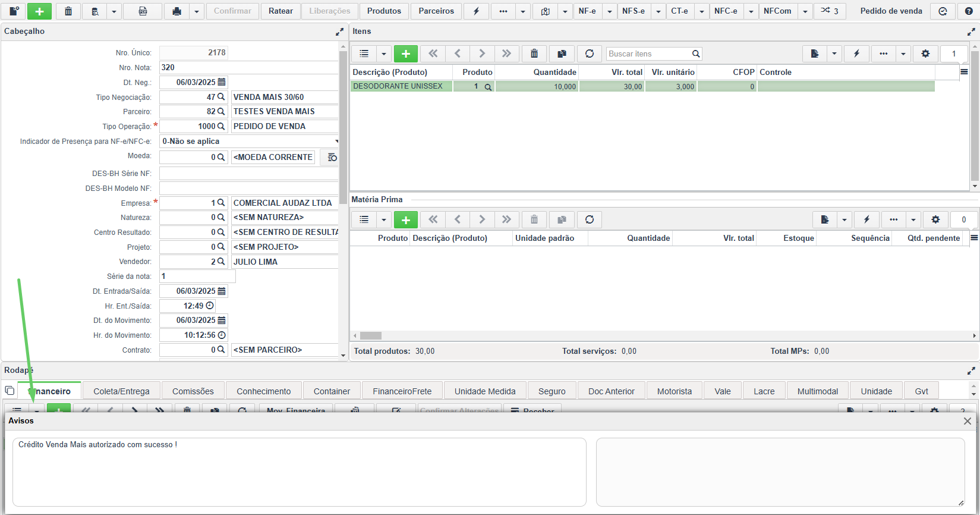Search Vendedor with the magnifier icon
The image size is (980, 515).
(x=221, y=261)
